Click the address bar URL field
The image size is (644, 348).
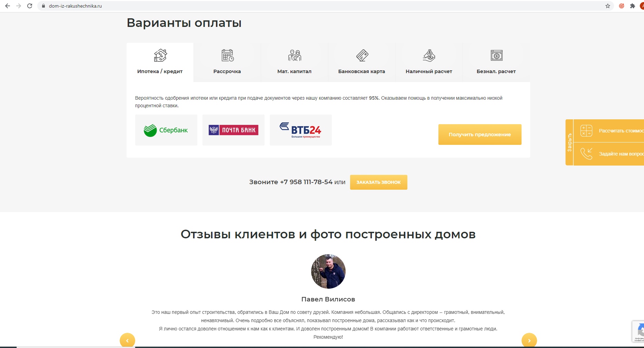click(324, 6)
